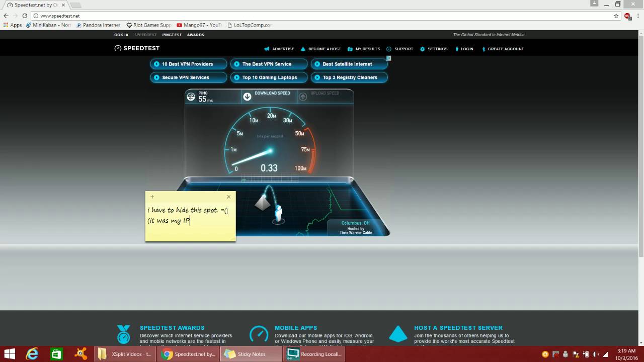644x362 pixels.
Task: Open MiniKaban bookmark
Action: (48, 25)
